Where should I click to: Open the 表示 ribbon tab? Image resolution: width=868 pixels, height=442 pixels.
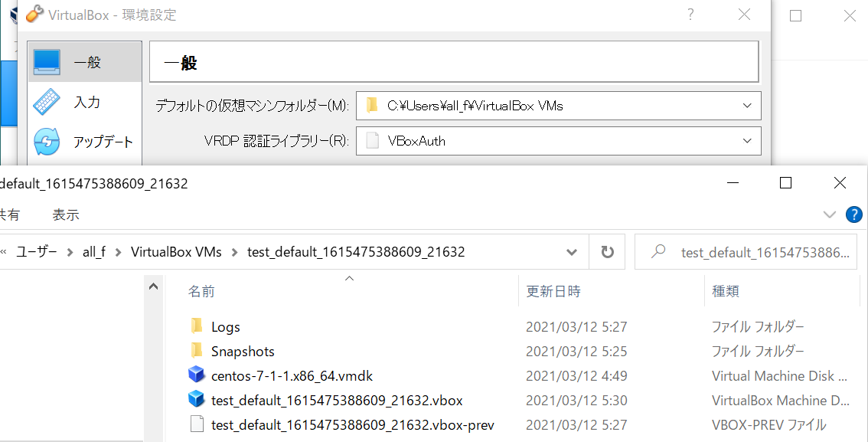pyautogui.click(x=65, y=215)
